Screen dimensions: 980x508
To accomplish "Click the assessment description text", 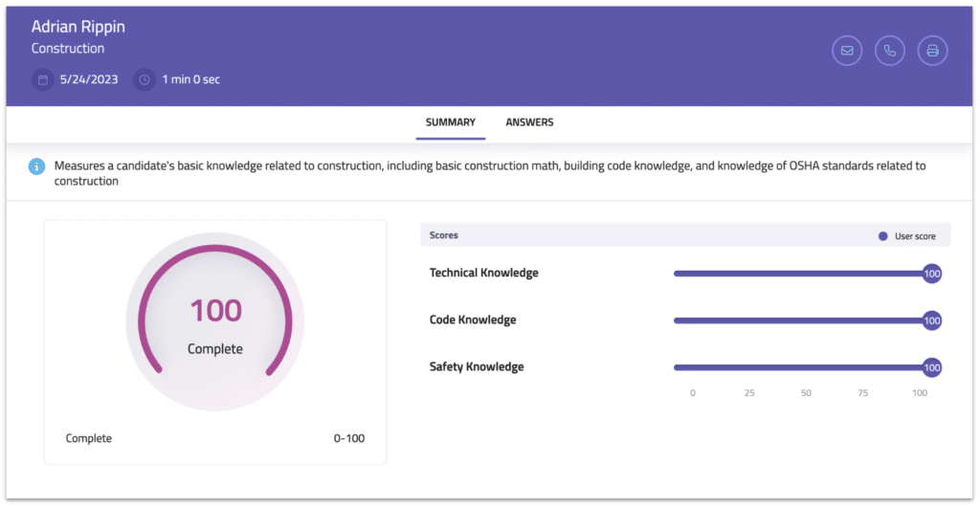I will click(490, 173).
